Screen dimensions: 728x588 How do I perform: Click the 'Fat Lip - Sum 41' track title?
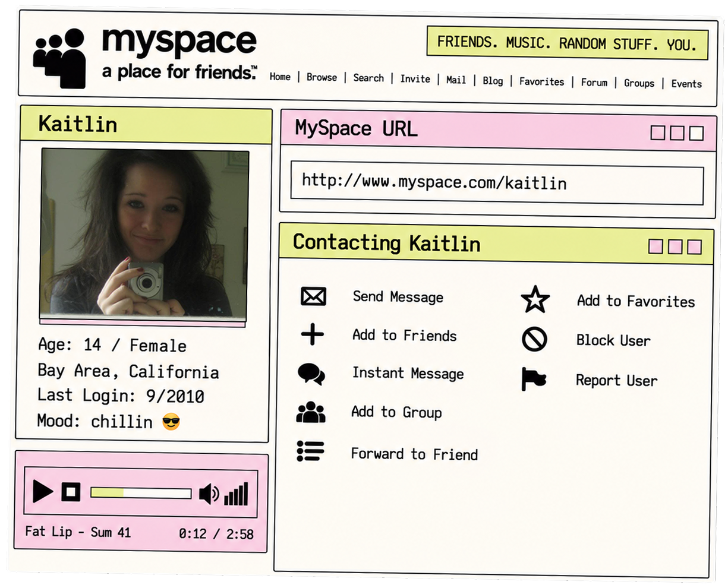78,532
